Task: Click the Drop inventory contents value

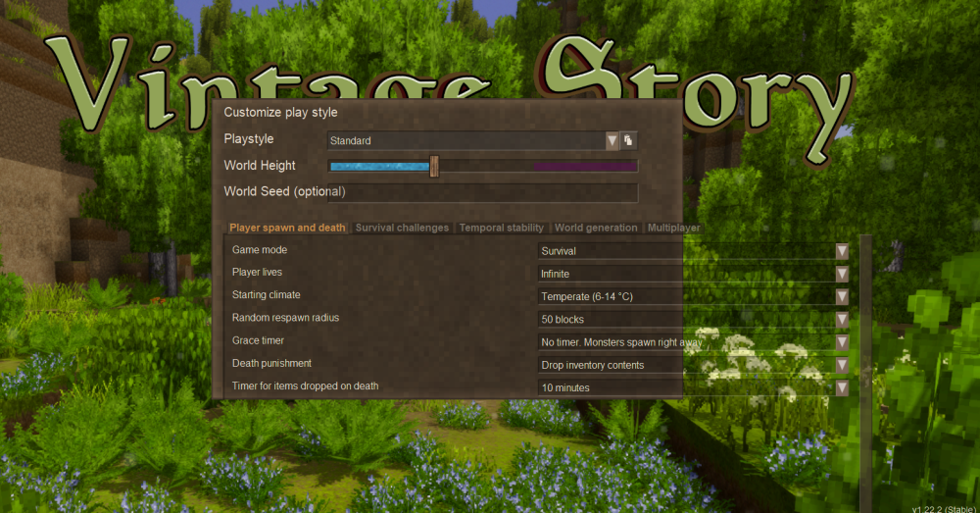Action: coord(593,365)
